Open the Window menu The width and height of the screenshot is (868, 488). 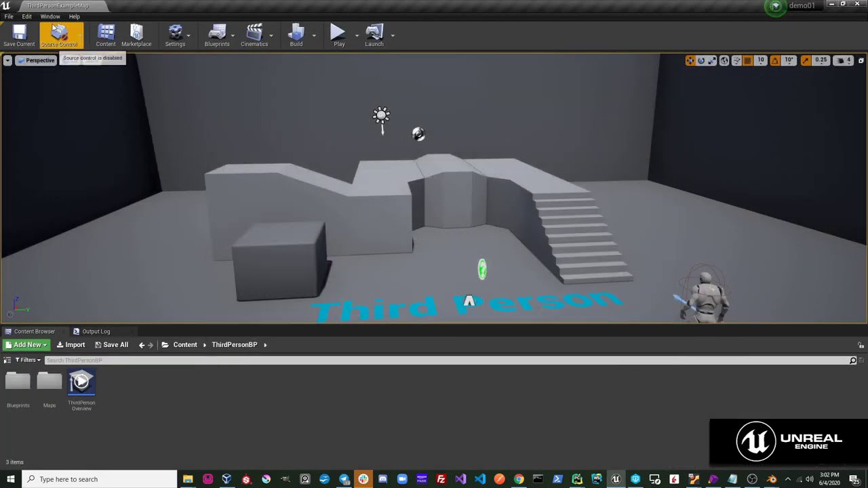coord(50,16)
